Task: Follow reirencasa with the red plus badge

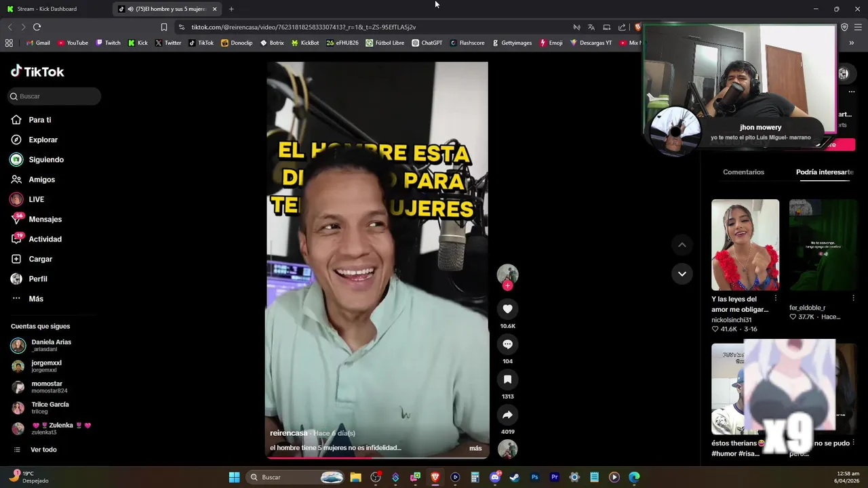Action: click(507, 285)
